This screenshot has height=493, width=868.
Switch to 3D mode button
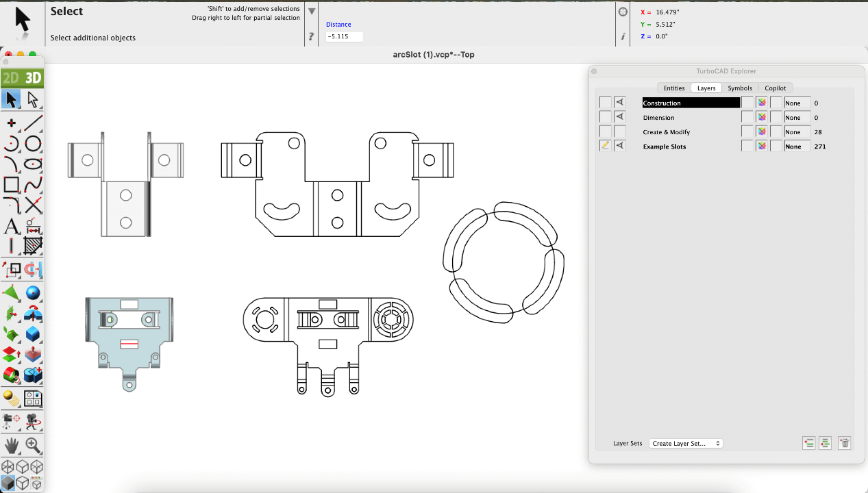tap(33, 78)
